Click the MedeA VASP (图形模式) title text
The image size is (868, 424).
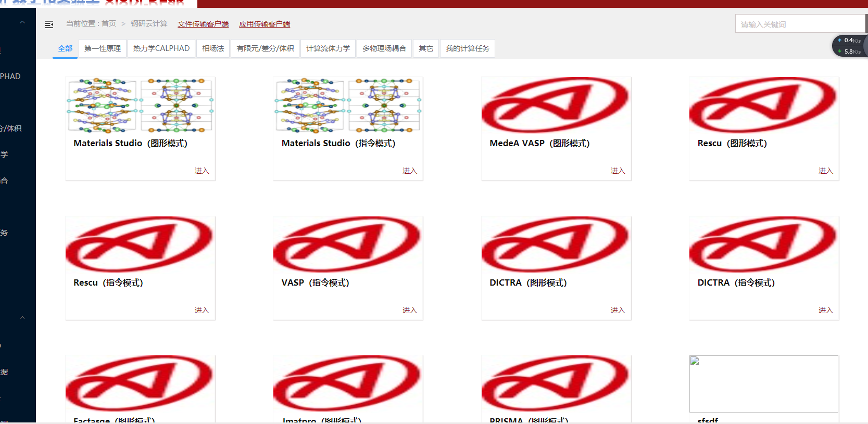539,143
